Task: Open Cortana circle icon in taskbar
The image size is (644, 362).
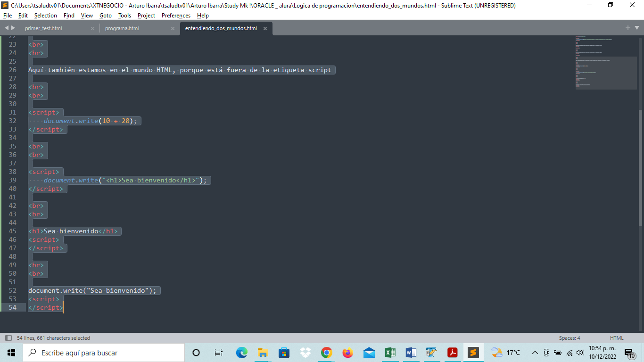Action: coord(196,353)
